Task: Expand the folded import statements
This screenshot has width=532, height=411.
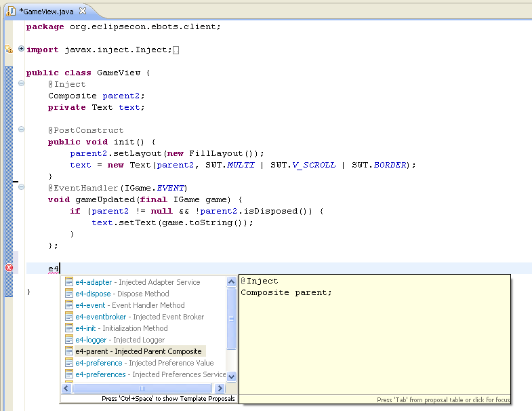Action: (21, 50)
